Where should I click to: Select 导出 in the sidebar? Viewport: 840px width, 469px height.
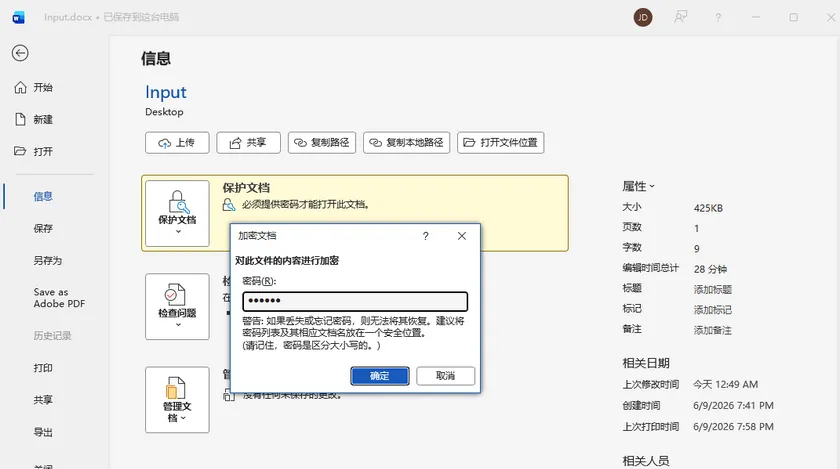click(43, 432)
